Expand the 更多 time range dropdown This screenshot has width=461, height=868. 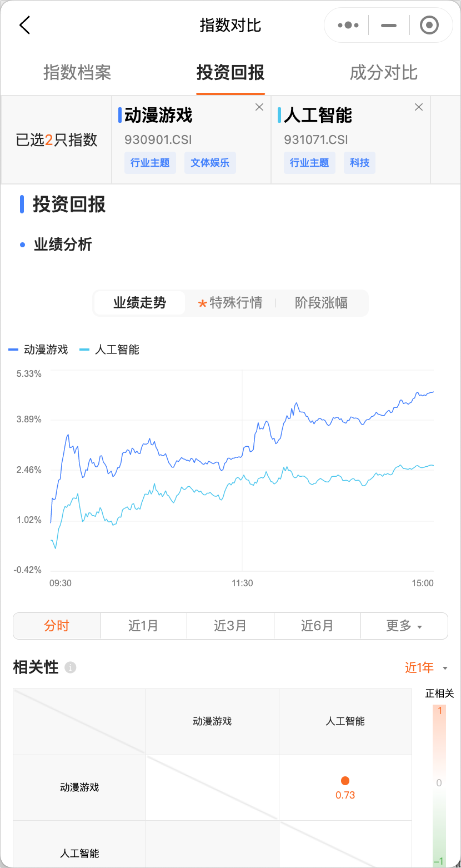pyautogui.click(x=404, y=626)
